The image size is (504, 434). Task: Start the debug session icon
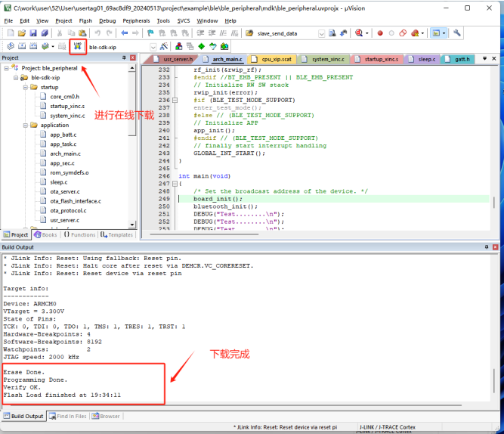click(x=359, y=33)
